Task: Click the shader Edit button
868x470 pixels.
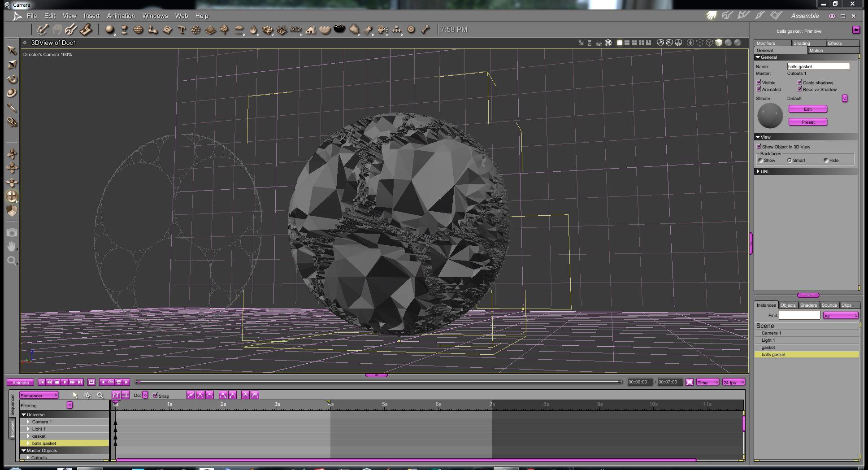Action: click(x=808, y=109)
